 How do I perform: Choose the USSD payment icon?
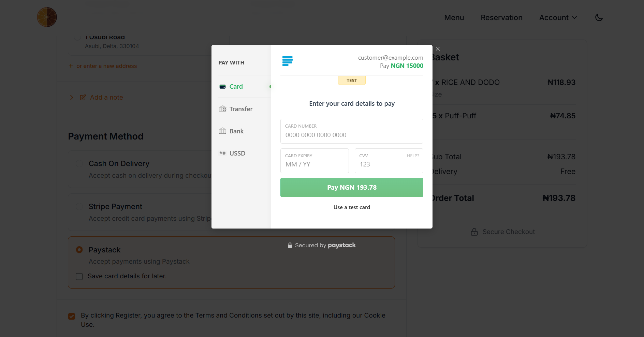[x=222, y=153]
